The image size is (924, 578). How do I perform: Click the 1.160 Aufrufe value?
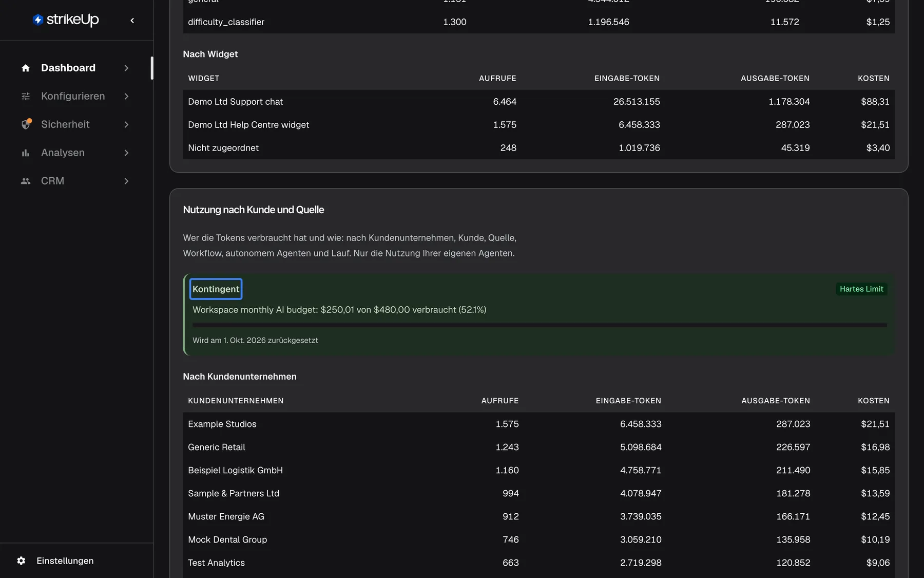[507, 470]
